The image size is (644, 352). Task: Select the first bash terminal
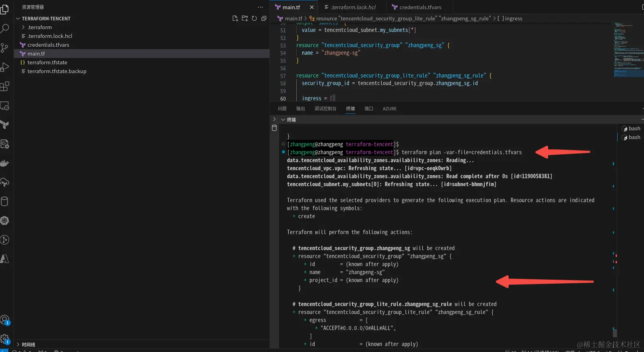tap(631, 129)
